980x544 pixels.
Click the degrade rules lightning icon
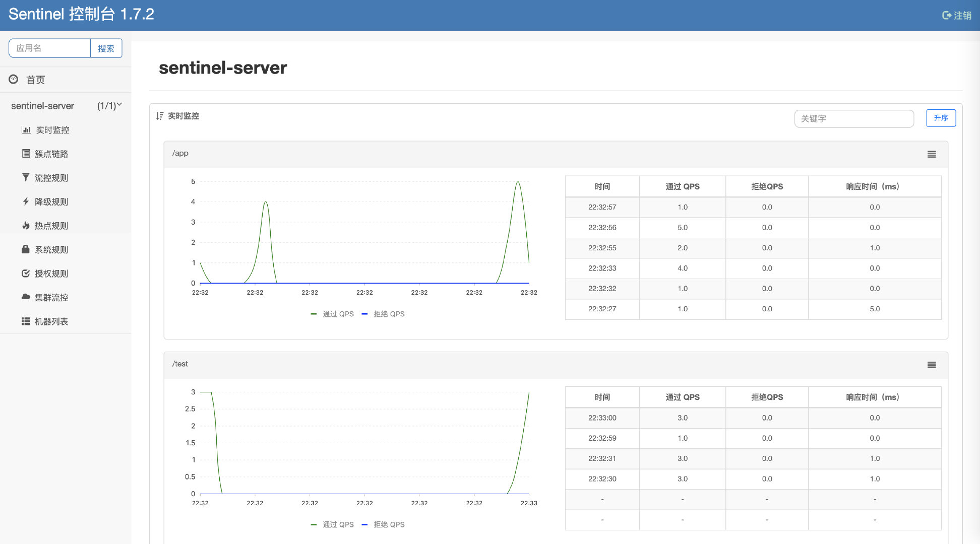tap(26, 201)
